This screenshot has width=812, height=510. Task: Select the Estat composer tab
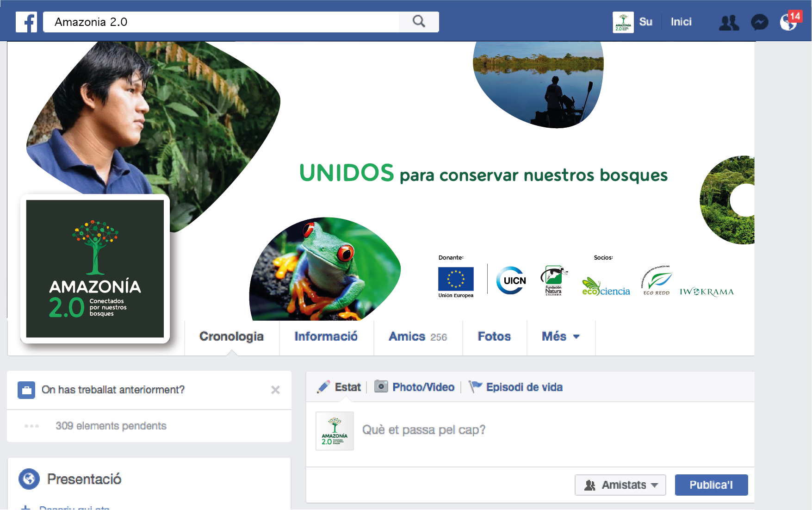point(339,387)
